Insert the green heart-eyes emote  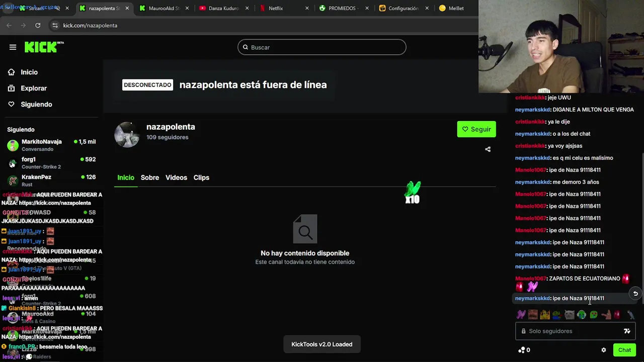[594, 315]
